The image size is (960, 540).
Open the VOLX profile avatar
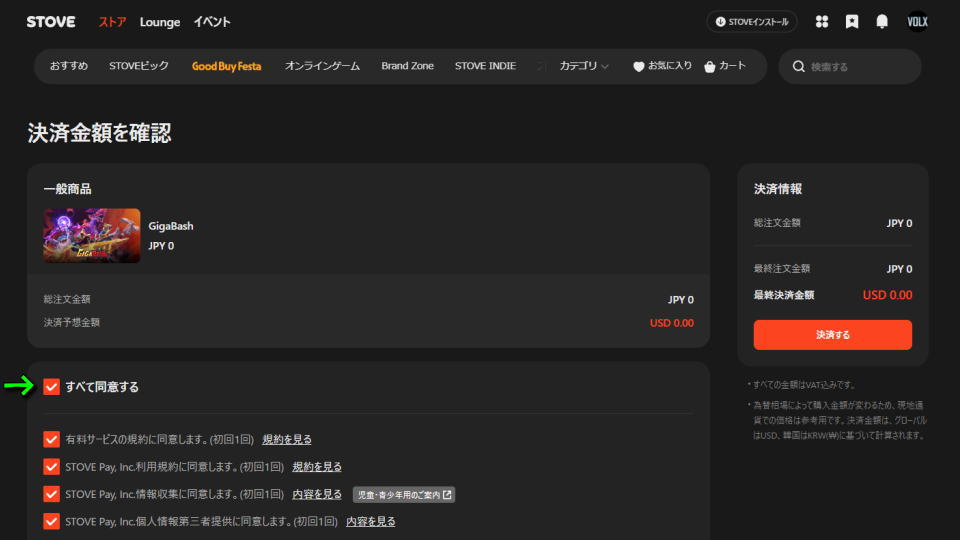tap(917, 22)
